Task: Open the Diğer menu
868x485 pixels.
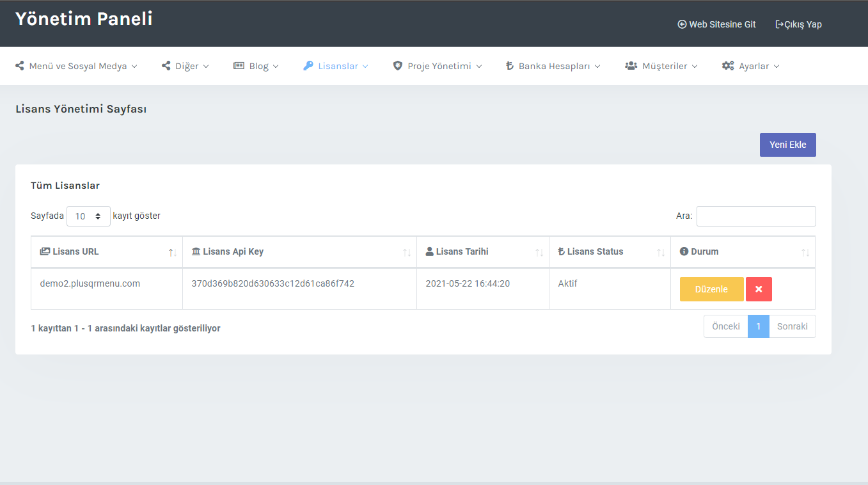Action: click(x=185, y=66)
